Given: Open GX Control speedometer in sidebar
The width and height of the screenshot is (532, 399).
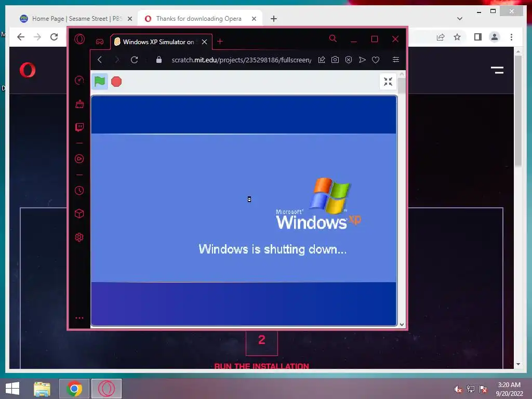Looking at the screenshot, I should (x=79, y=81).
